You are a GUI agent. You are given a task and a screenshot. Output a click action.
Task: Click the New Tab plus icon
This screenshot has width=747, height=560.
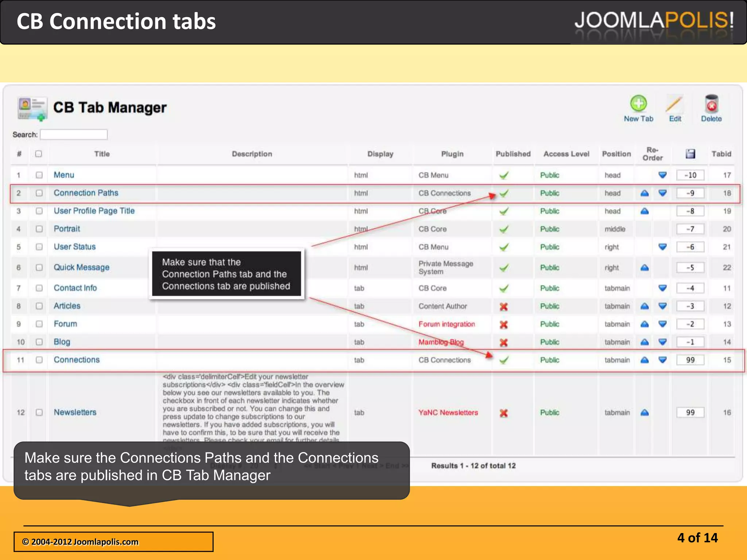[638, 104]
